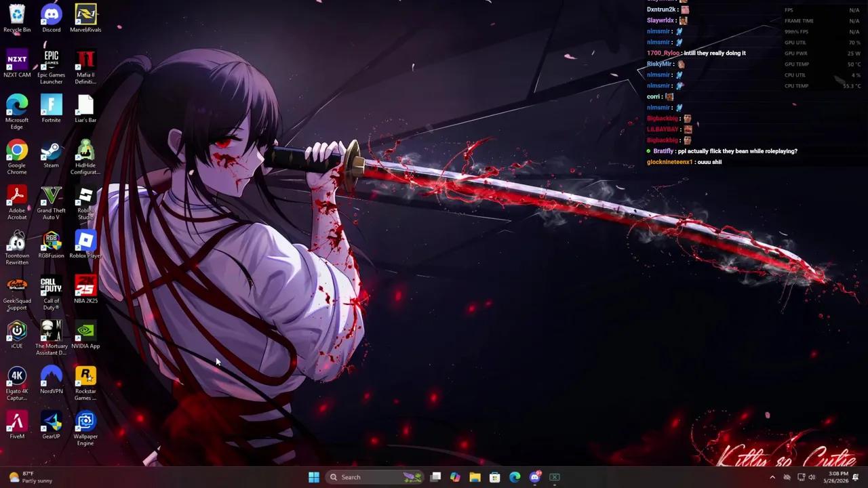The height and width of the screenshot is (488, 868).
Task: Click the NordVPN desktop icon
Action: (51, 380)
